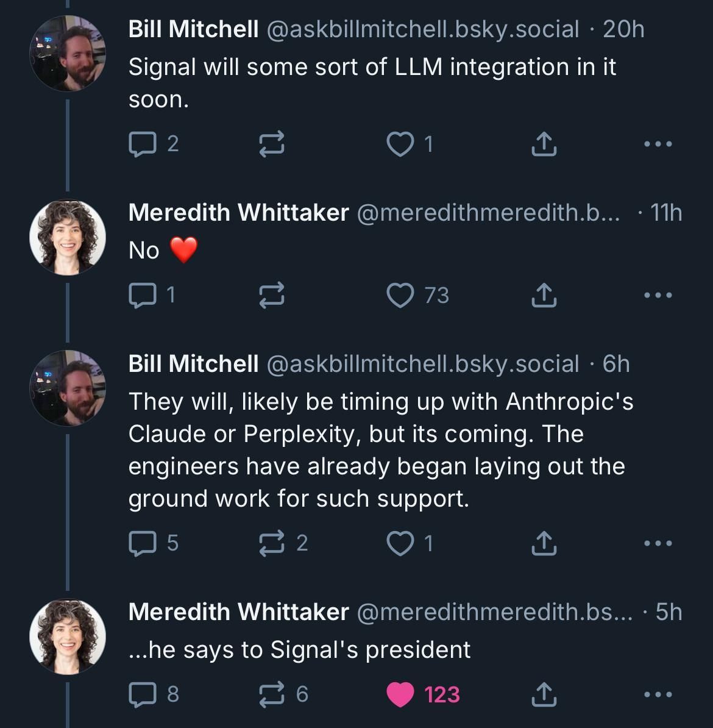Open the share icon on Meredith's "No ❤️" reply
Screen dimensions: 713x728
pos(544,297)
